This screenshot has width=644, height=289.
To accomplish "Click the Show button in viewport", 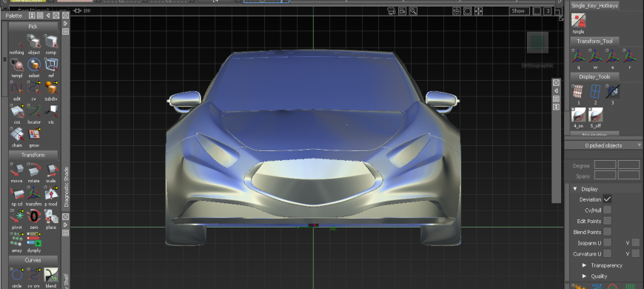I will [518, 11].
